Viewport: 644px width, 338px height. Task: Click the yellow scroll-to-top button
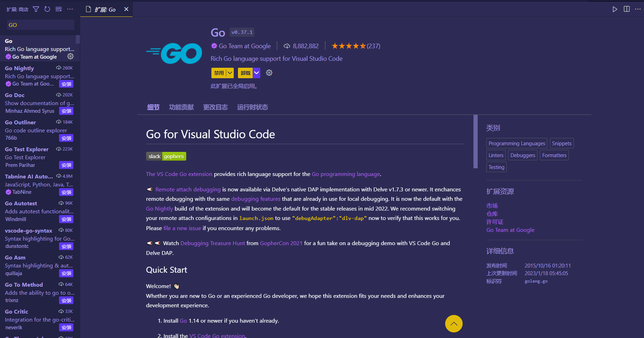pyautogui.click(x=454, y=324)
